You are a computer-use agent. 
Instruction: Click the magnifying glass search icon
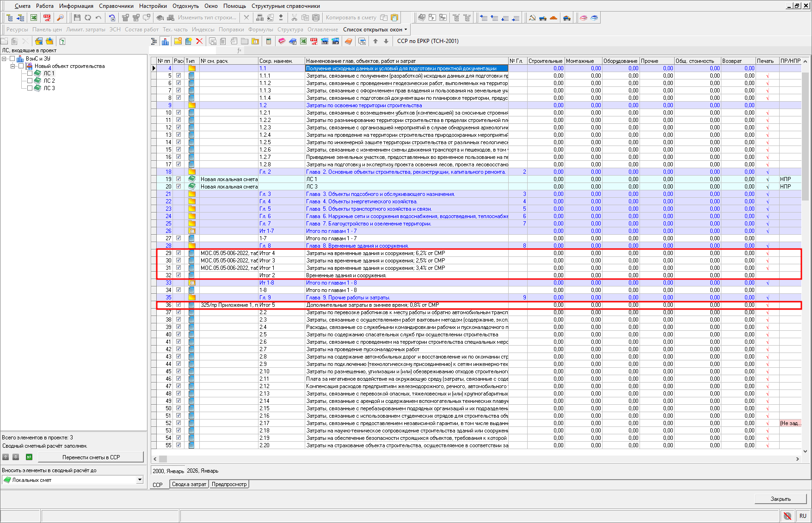tap(60, 18)
